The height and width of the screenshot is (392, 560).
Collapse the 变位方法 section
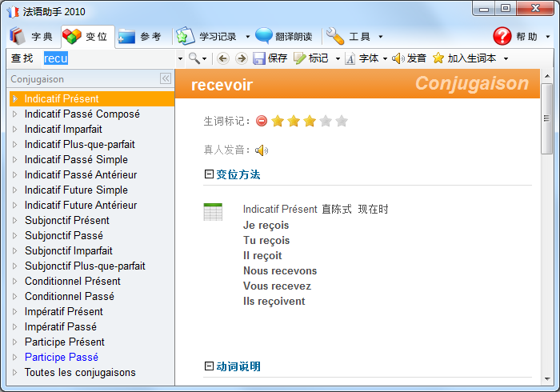210,174
